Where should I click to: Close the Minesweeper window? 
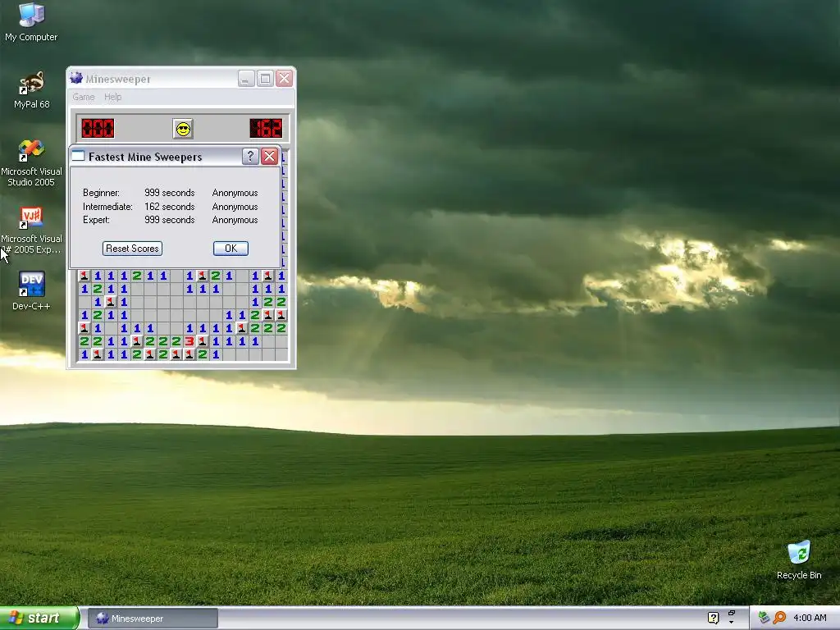pyautogui.click(x=284, y=79)
